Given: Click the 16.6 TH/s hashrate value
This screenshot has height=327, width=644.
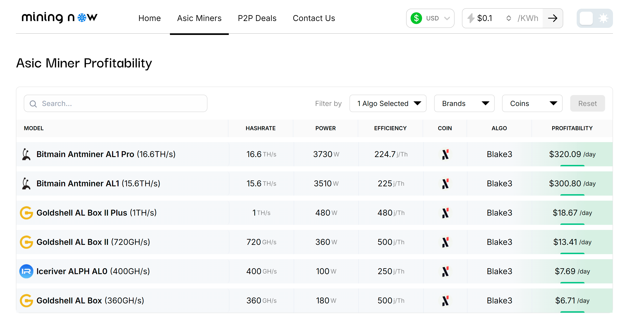Looking at the screenshot, I should [261, 154].
